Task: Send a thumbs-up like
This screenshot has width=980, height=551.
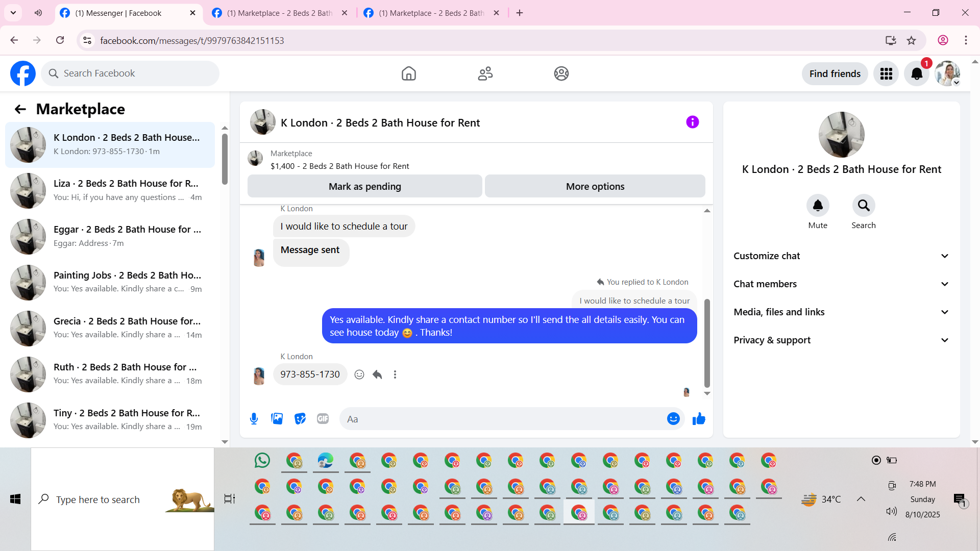Action: [x=699, y=419]
